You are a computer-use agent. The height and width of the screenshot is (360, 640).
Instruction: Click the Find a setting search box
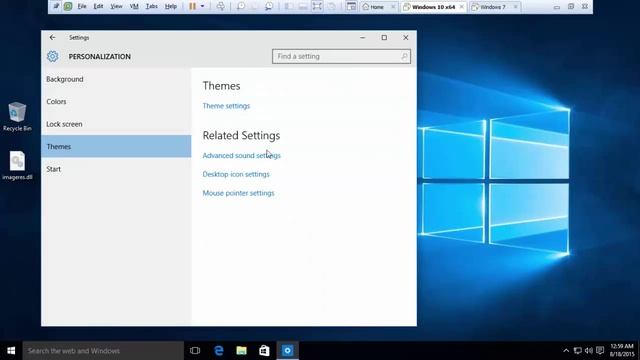(341, 56)
